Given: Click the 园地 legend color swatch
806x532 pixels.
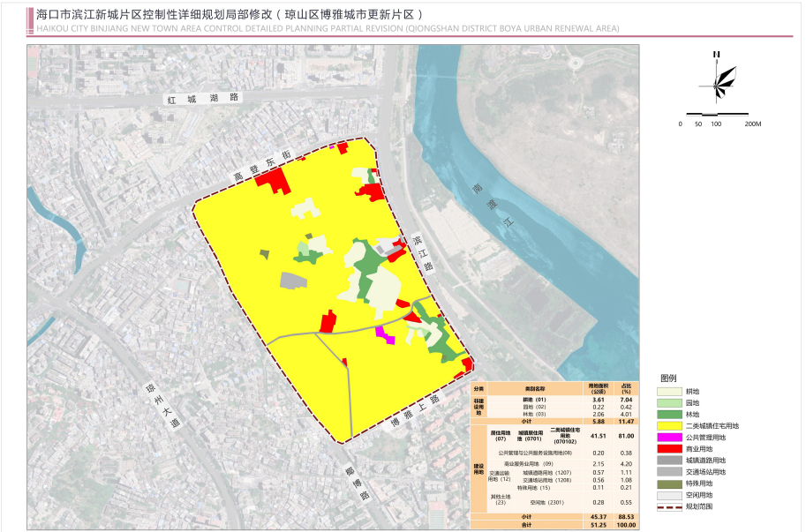Looking at the screenshot, I should click(669, 403).
